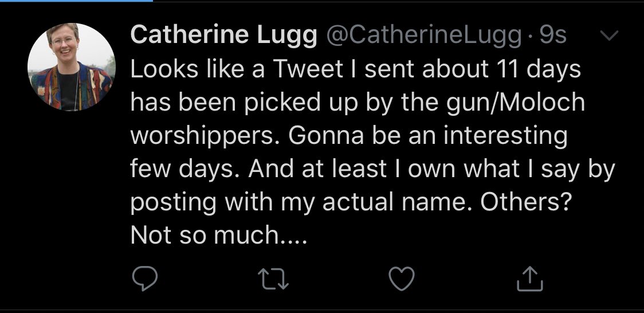Image resolution: width=644 pixels, height=313 pixels.
Task: Click the "worshippers. Gonna be an interesting" line
Action: click(349, 135)
